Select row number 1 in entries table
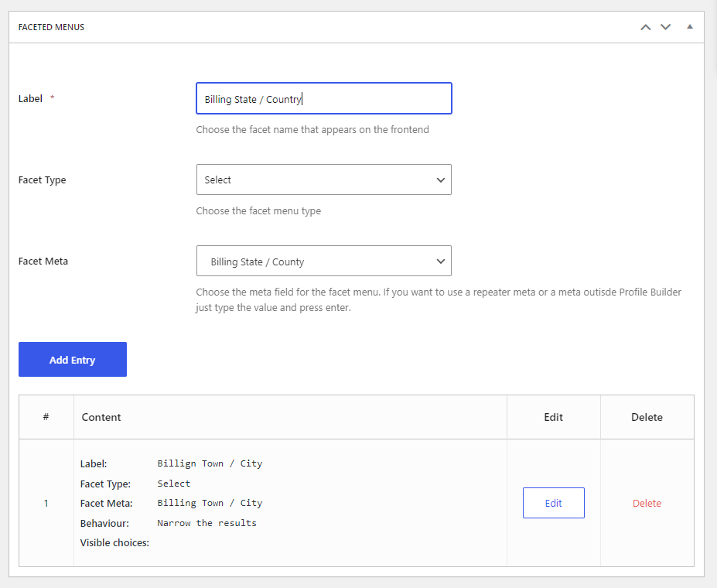Viewport: 717px width, 588px height. (46, 503)
